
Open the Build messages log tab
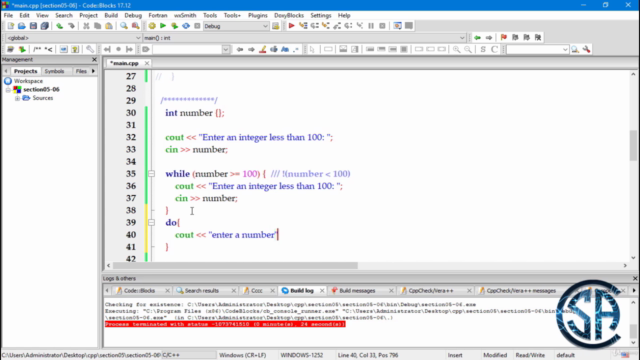click(x=357, y=291)
